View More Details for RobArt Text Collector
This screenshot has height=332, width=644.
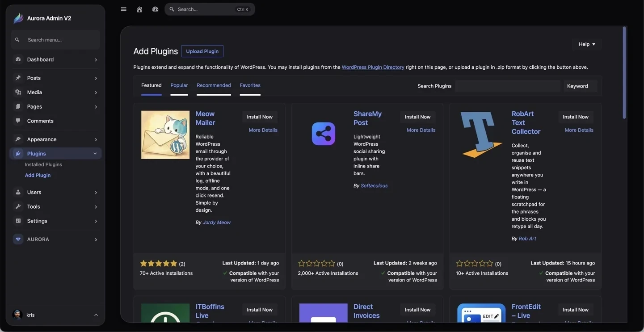tap(579, 130)
